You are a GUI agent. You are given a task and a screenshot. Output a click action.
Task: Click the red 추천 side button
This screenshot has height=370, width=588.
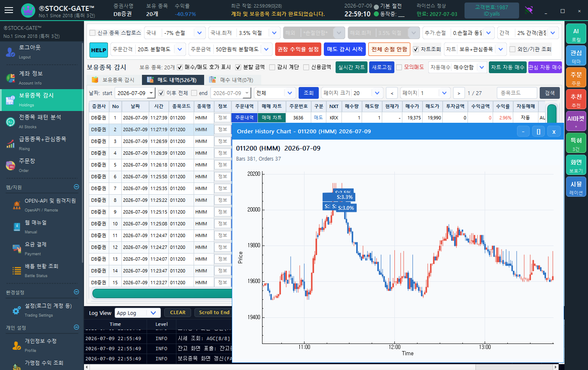(x=576, y=100)
